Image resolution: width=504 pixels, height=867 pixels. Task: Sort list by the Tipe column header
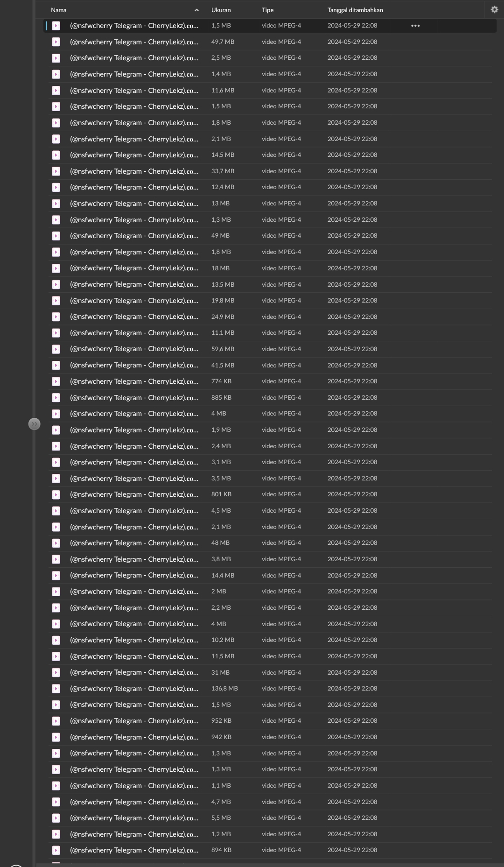tap(267, 10)
